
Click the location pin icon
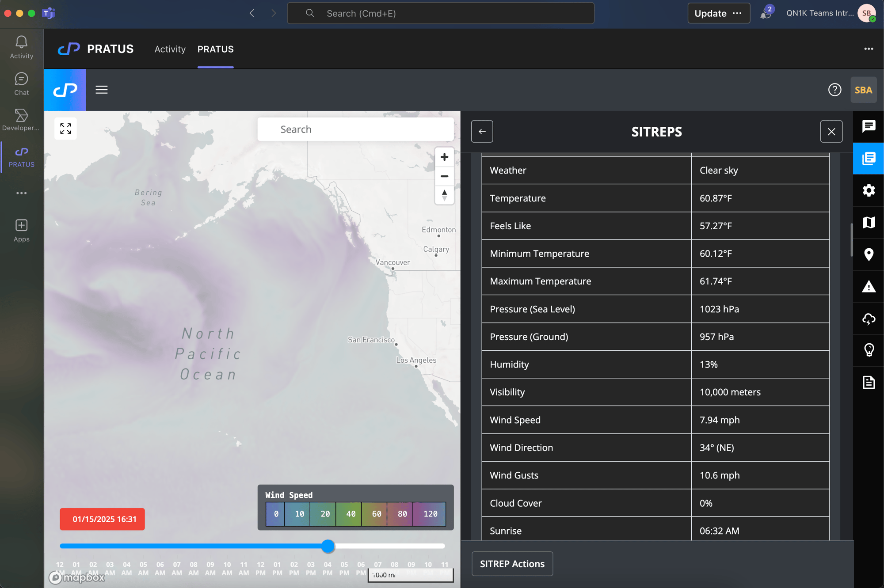(868, 254)
